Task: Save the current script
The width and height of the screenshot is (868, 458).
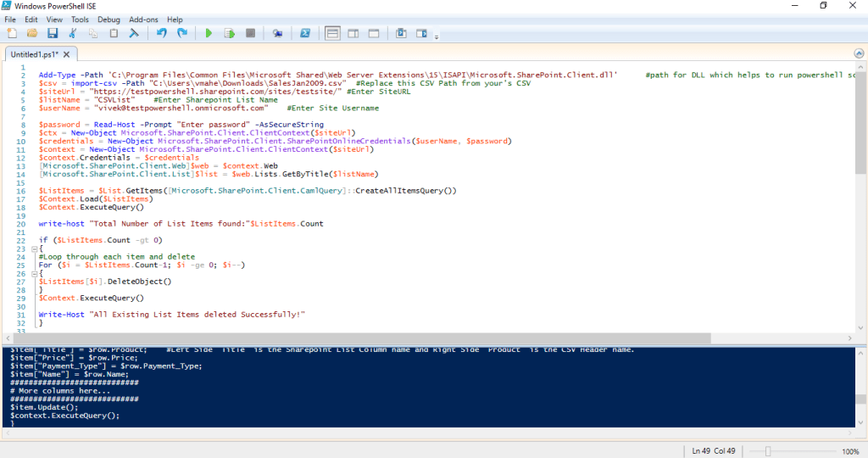Action: click(53, 33)
